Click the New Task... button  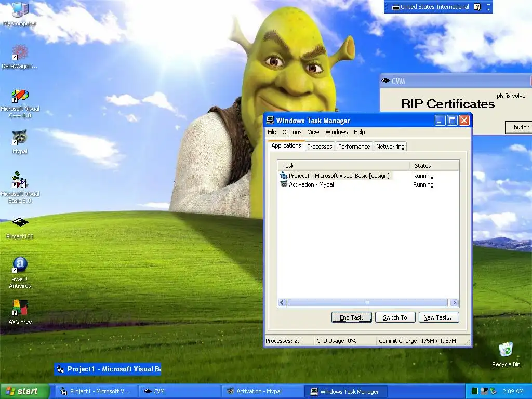pyautogui.click(x=438, y=317)
